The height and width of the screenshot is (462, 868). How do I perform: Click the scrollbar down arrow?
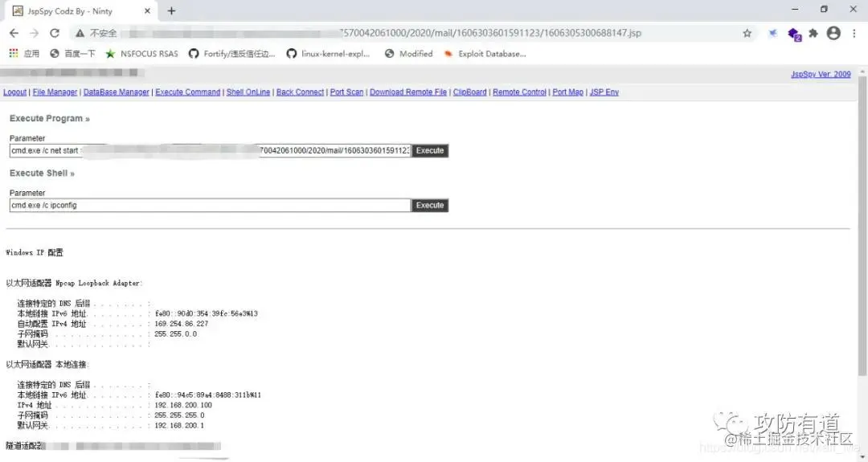click(x=862, y=457)
